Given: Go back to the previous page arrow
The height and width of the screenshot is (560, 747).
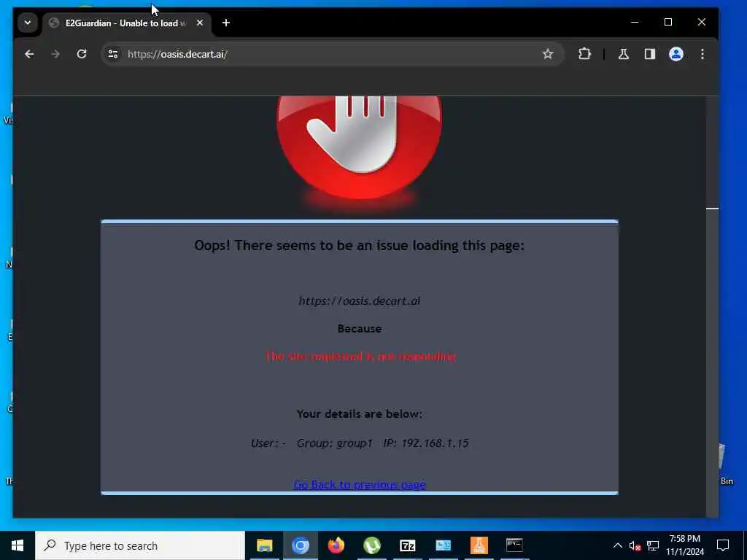Looking at the screenshot, I should click(29, 54).
